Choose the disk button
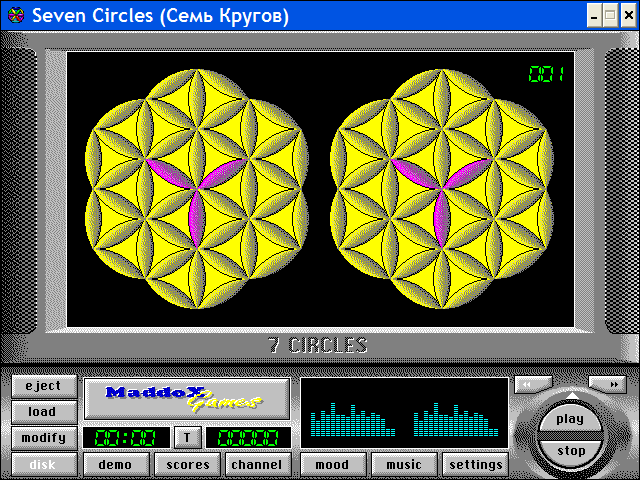 click(x=44, y=464)
